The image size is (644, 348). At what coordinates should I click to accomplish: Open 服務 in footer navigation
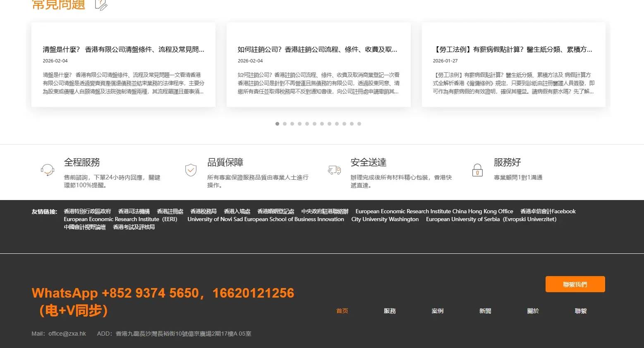tap(390, 311)
